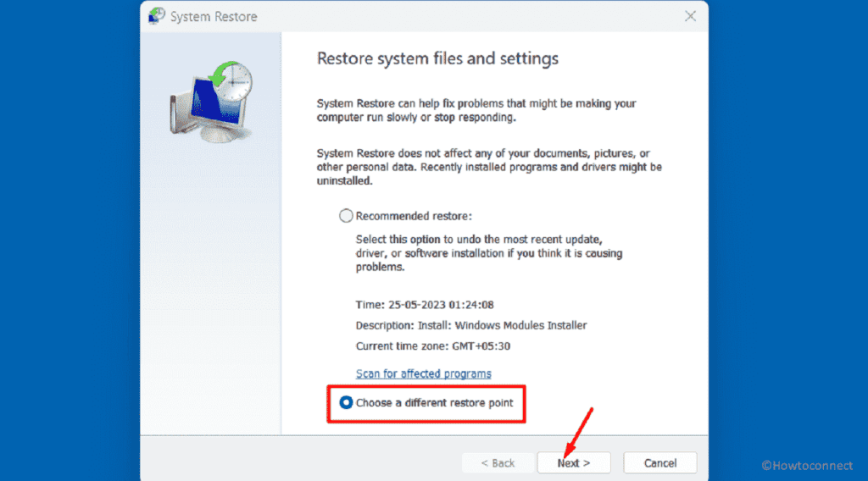Click the Time: 25-05-2023 01:24:08 text
This screenshot has width=868, height=481.
[x=425, y=305]
